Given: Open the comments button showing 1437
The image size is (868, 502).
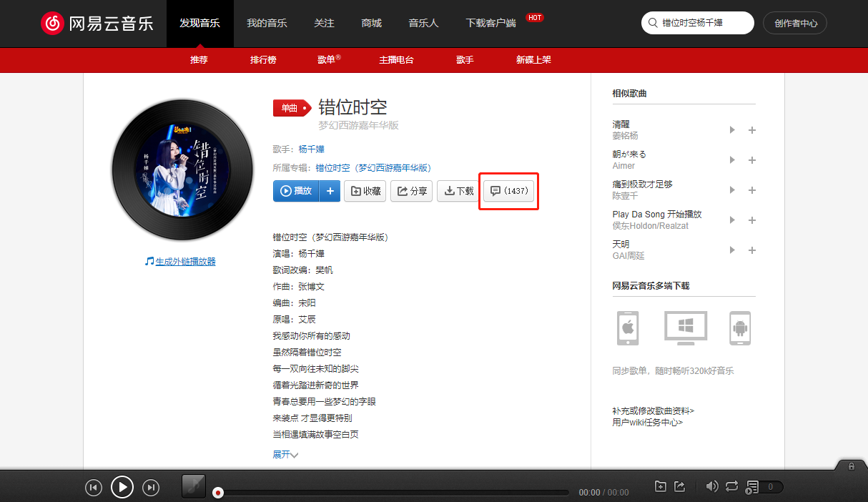Looking at the screenshot, I should [509, 191].
